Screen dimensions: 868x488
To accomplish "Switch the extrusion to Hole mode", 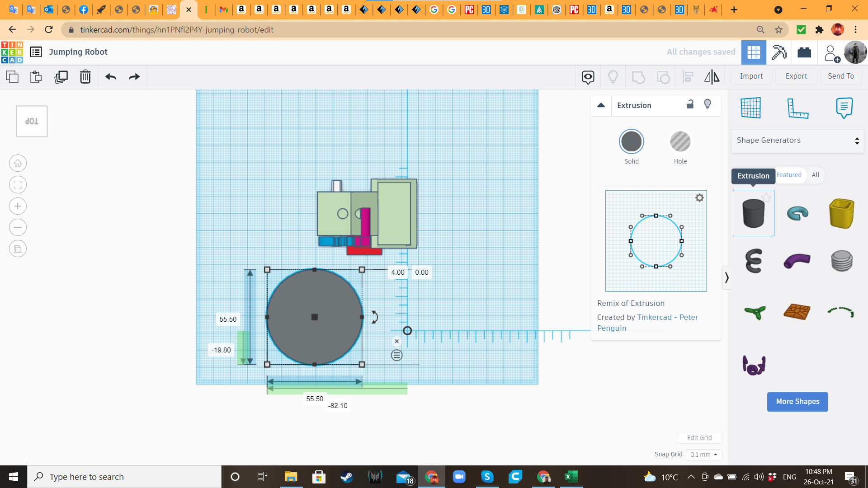I will click(680, 141).
